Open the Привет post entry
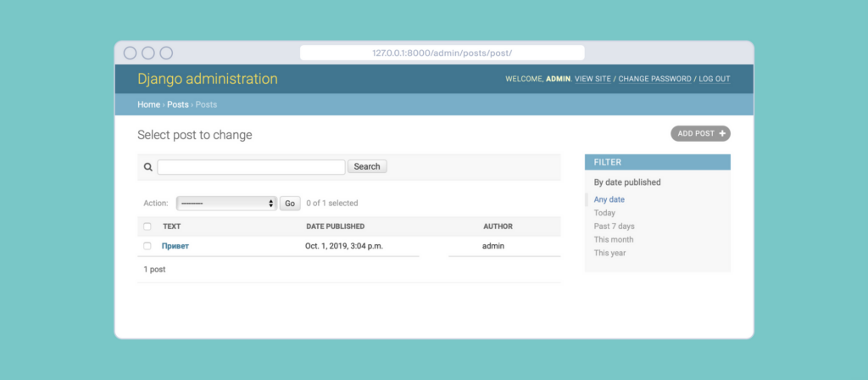 point(175,246)
